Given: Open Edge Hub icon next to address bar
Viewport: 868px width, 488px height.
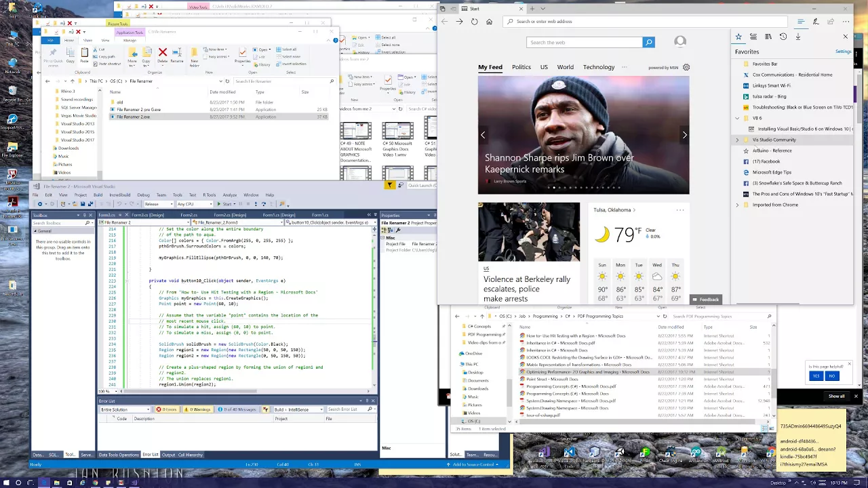Looking at the screenshot, I should [801, 22].
